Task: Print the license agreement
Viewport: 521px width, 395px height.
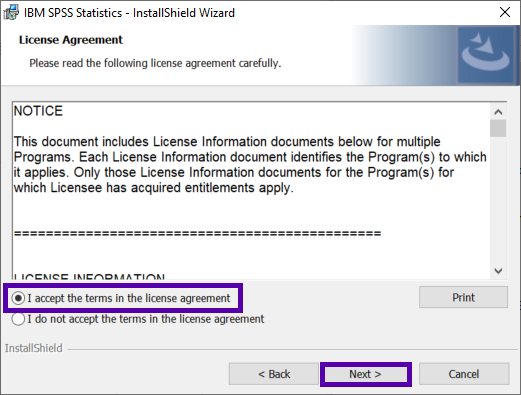Action: click(463, 297)
